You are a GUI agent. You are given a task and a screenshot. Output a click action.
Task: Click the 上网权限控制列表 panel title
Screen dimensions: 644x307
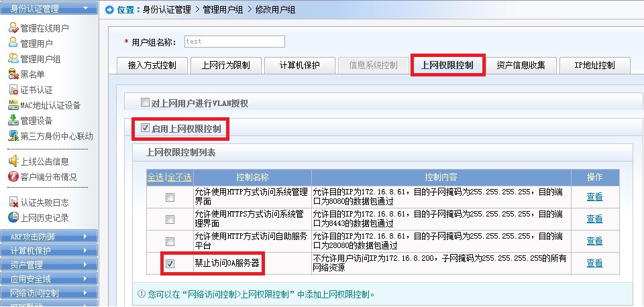pyautogui.click(x=180, y=153)
